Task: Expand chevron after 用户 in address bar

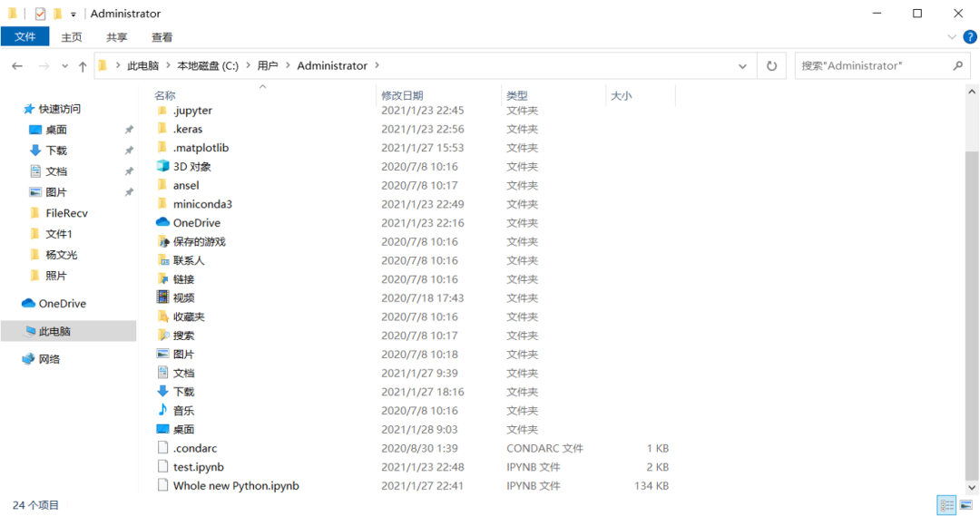Action: [289, 65]
